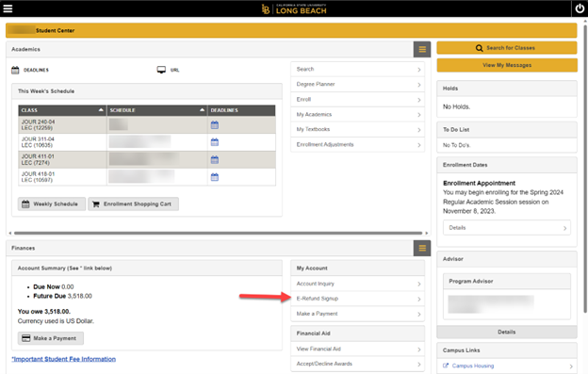Click the power sign-out icon
The width and height of the screenshot is (588, 374).
580,8
